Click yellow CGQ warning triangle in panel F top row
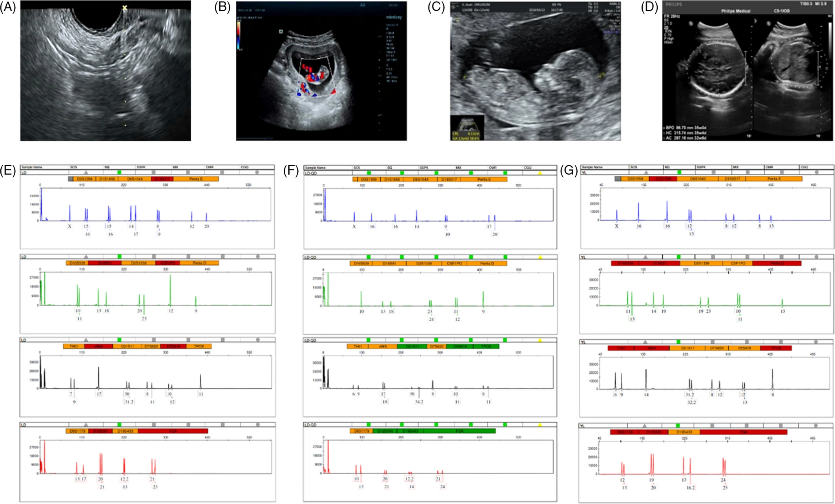This screenshot has width=835, height=504. click(540, 173)
